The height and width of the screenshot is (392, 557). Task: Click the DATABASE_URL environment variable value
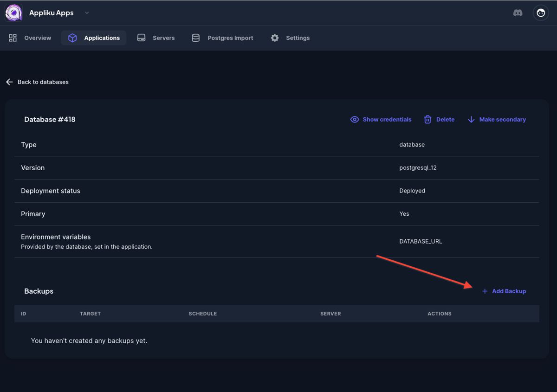(x=421, y=242)
